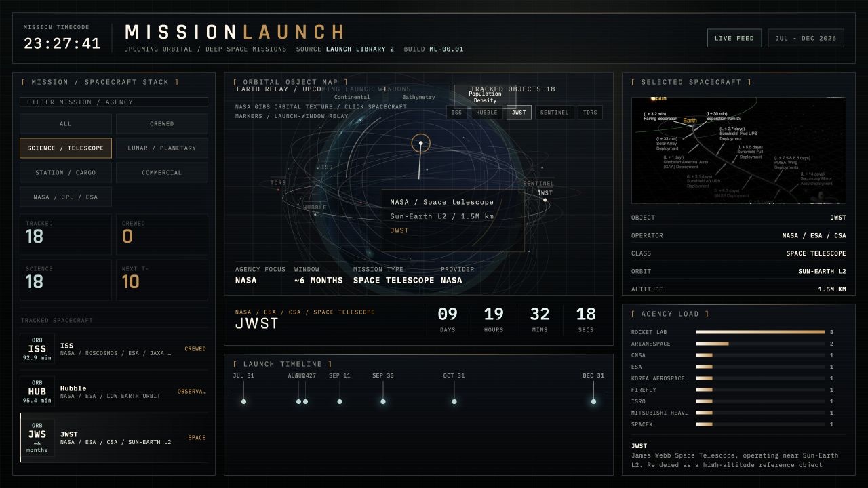Switch map to ISS tab
The width and height of the screenshot is (868, 488).
pos(457,113)
